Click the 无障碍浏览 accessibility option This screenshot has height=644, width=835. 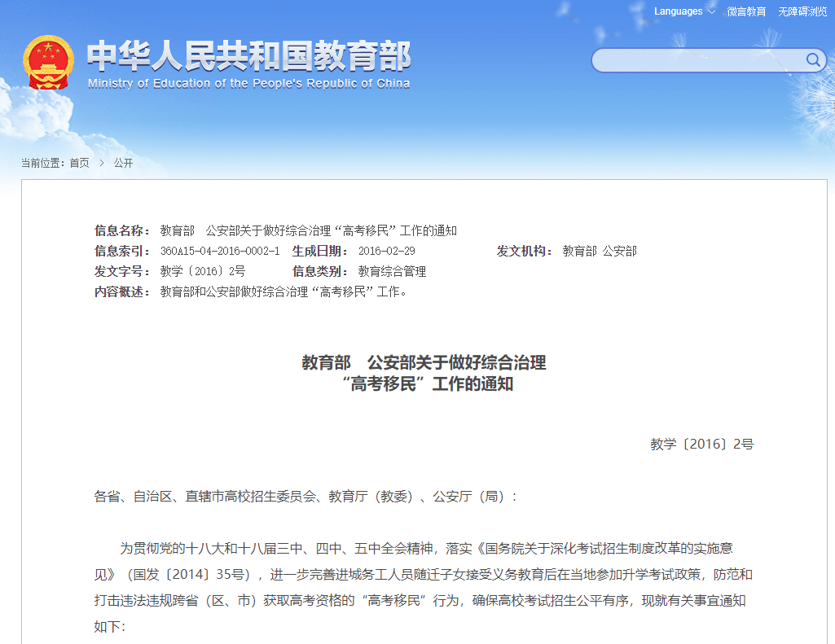point(799,11)
